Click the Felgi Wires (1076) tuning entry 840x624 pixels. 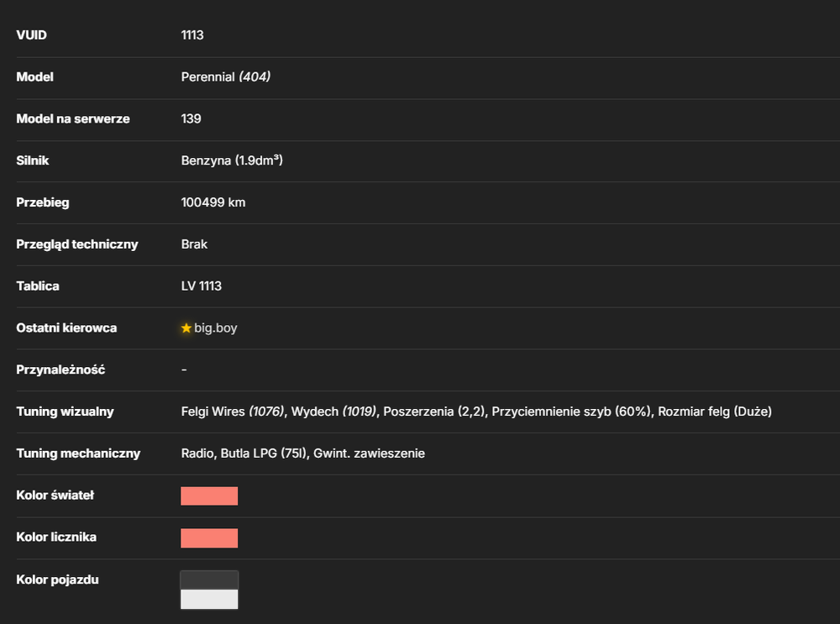(233, 412)
